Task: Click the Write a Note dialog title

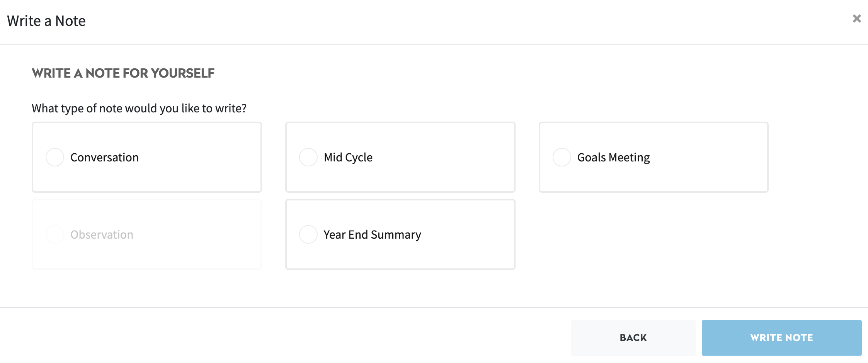Action: (46, 21)
